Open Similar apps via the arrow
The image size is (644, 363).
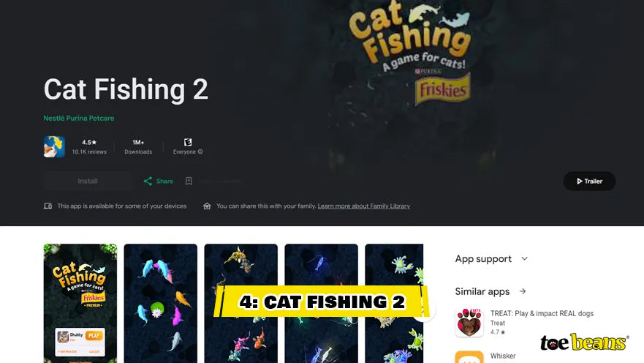[x=523, y=291]
